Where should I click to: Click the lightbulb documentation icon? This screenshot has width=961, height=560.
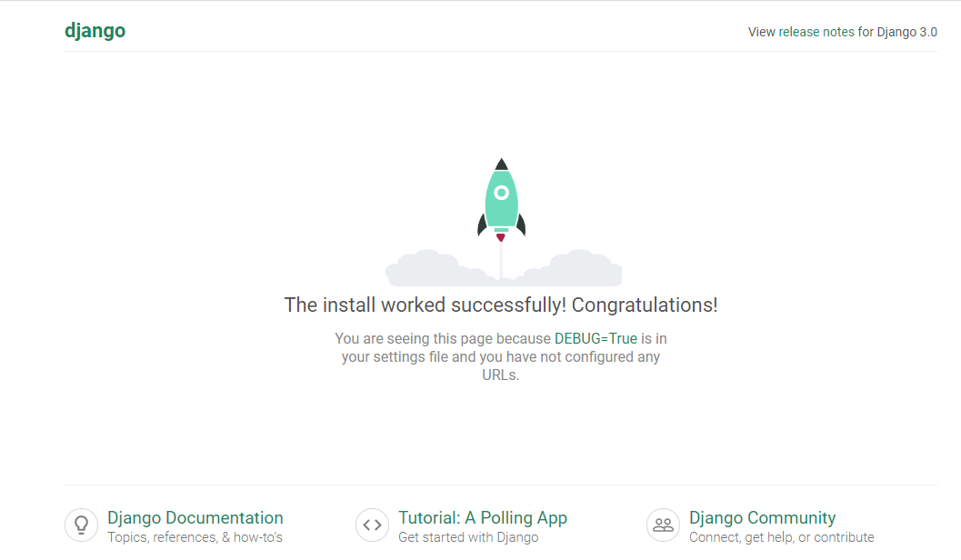[x=82, y=525]
